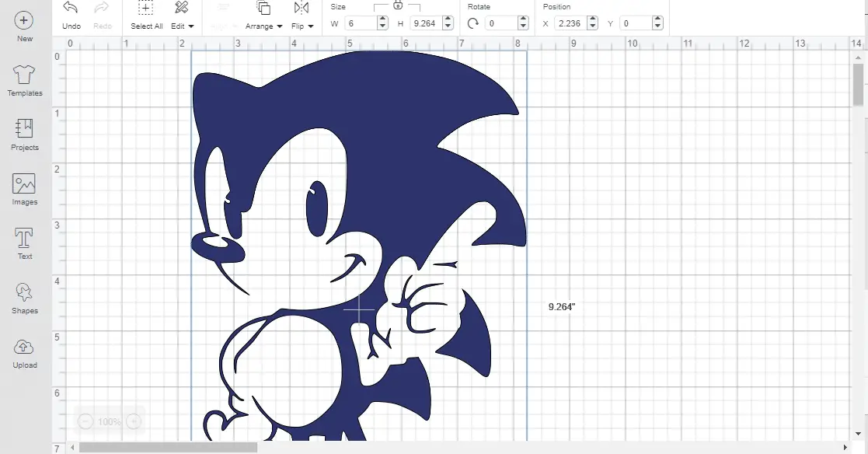868x454 pixels.
Task: Click the 100% zoom level label
Action: (109, 422)
